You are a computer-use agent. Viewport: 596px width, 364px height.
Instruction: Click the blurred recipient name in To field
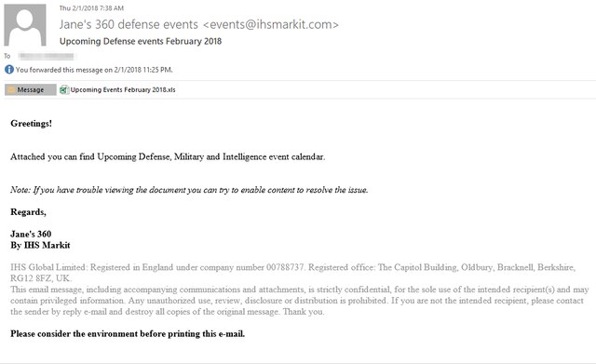(47, 56)
